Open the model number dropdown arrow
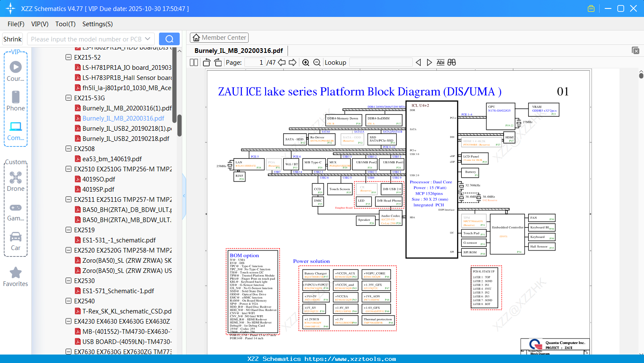644x363 pixels. pyautogui.click(x=148, y=39)
